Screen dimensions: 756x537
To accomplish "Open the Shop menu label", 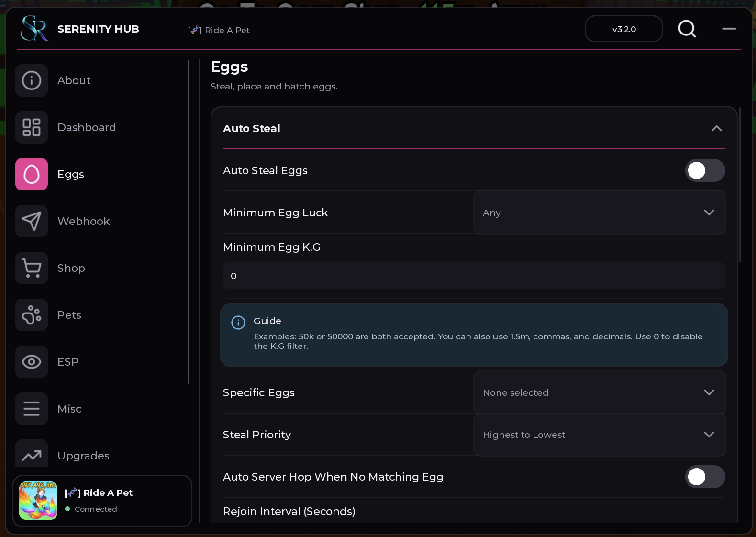I will tap(71, 268).
